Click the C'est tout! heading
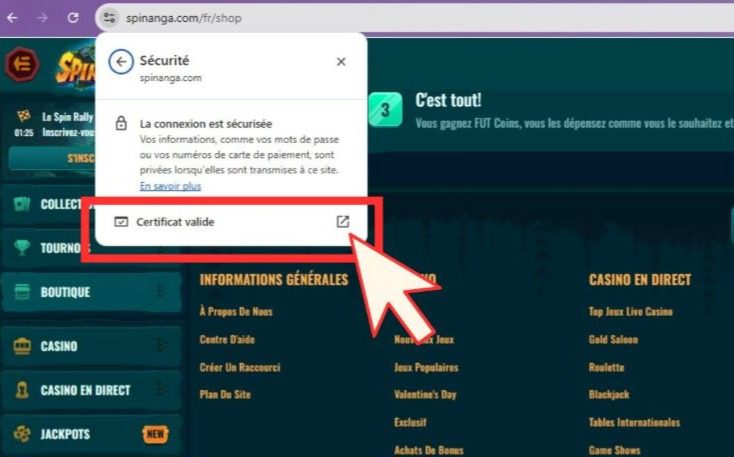The height and width of the screenshot is (457, 734). point(448,100)
